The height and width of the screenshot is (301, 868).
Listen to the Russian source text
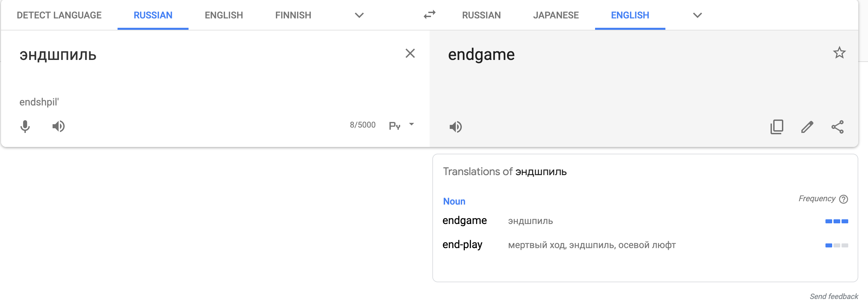[x=58, y=127]
